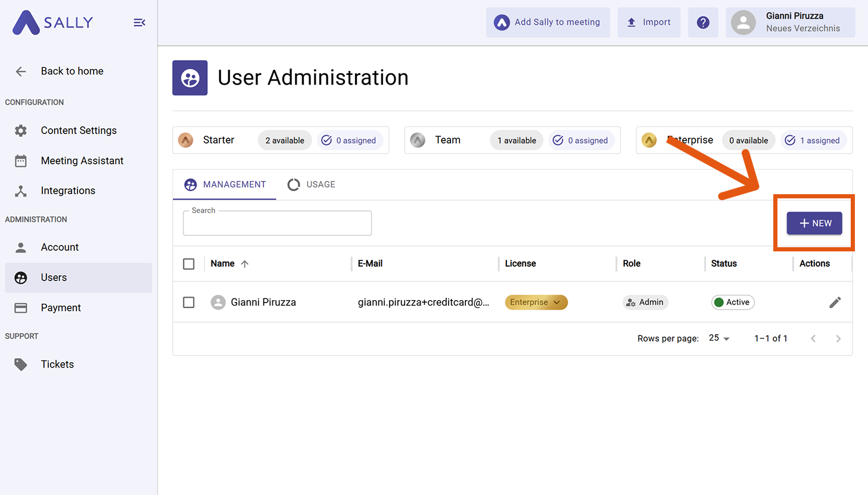Open Account in the sidebar
Image resolution: width=868 pixels, height=495 pixels.
pos(79,247)
